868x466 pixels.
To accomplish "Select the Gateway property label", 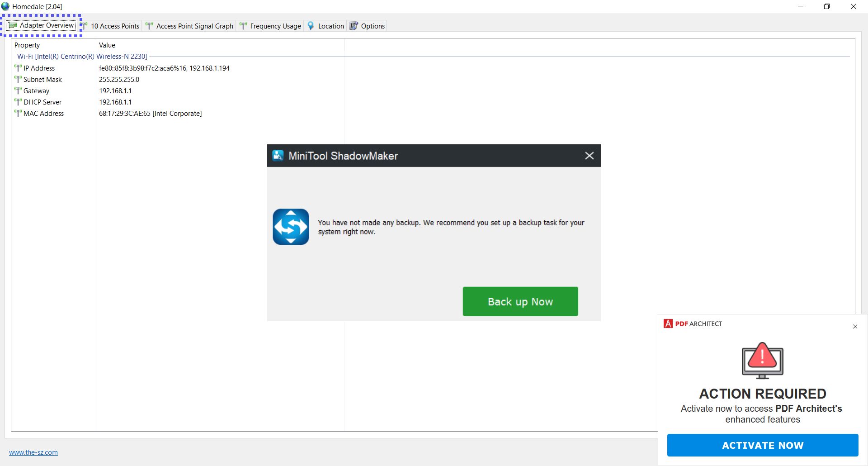I will coord(36,90).
